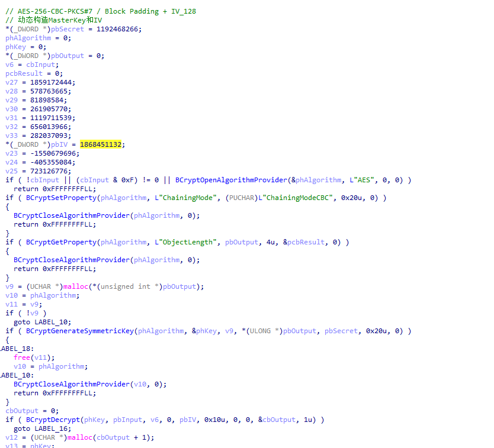The width and height of the screenshot is (494, 448).
Task: Click the MasterKey和IV comment line
Action: pos(53,20)
